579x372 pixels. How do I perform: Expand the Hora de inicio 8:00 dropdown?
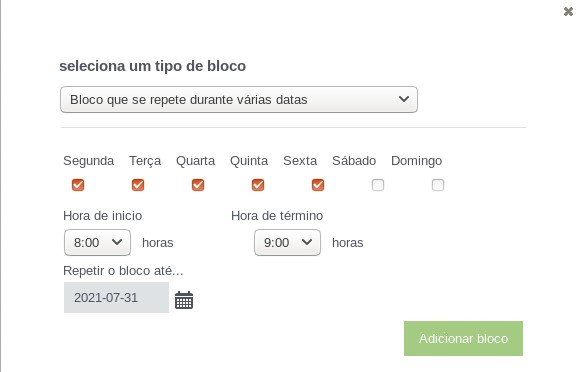tap(97, 242)
